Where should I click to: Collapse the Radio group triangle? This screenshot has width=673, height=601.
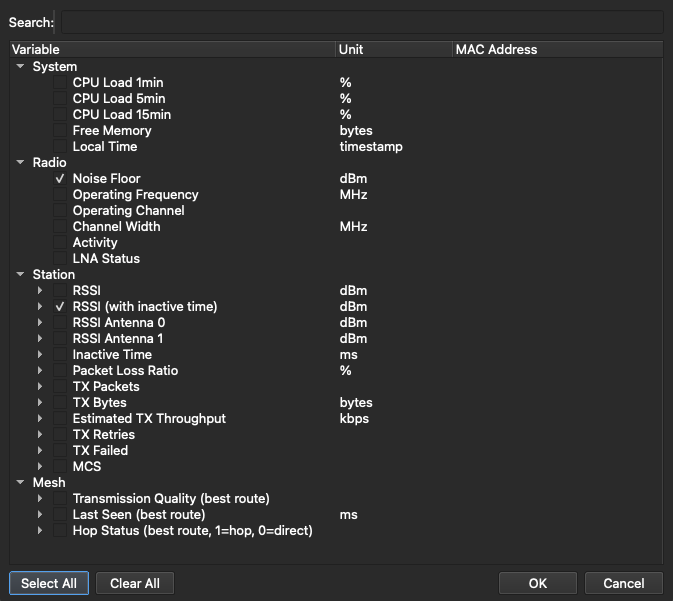(x=21, y=163)
